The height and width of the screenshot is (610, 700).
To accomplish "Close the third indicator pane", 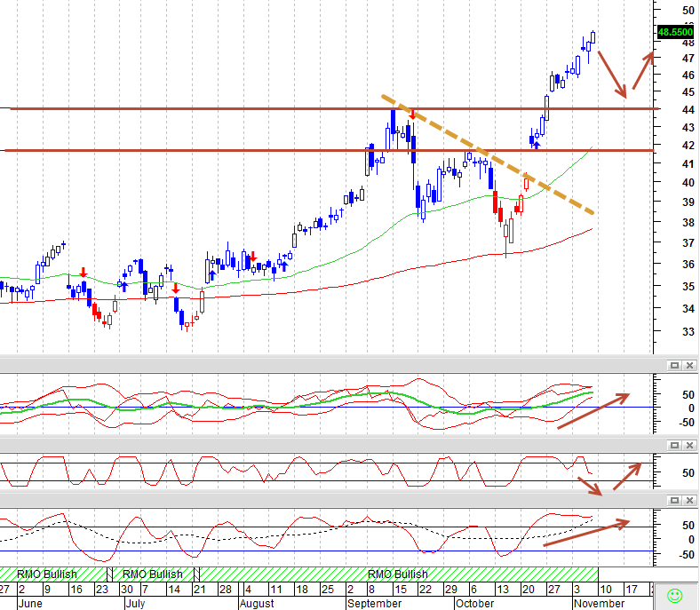I will tap(689, 500).
